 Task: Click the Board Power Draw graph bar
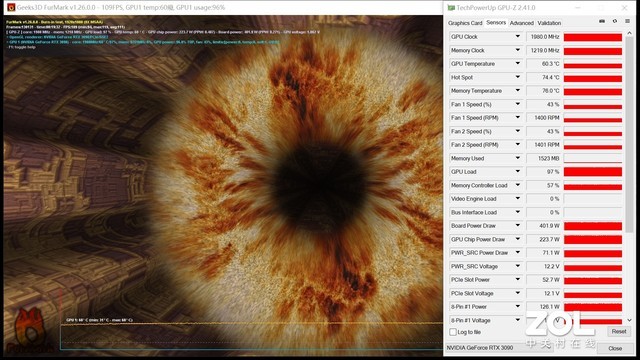593,226
